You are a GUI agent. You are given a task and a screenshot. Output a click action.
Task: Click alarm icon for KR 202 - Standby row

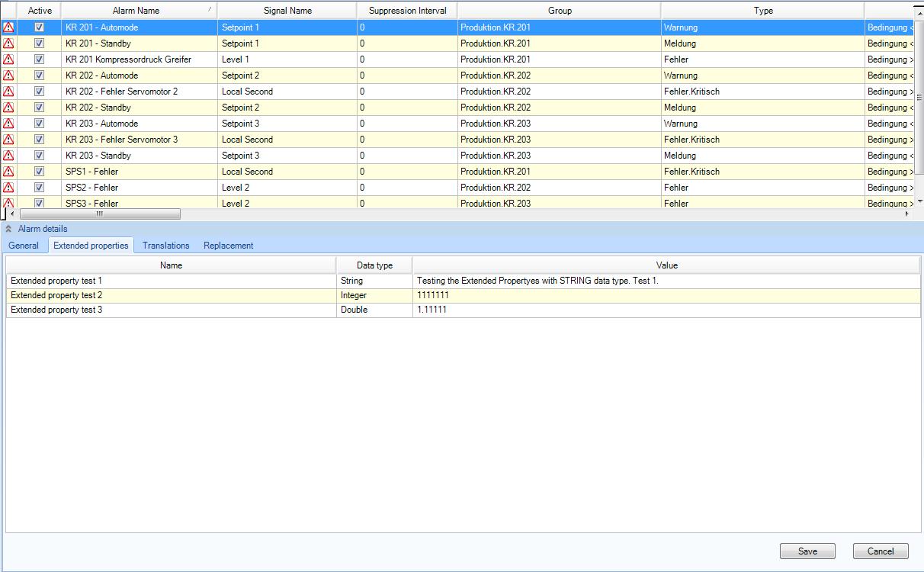[8, 108]
